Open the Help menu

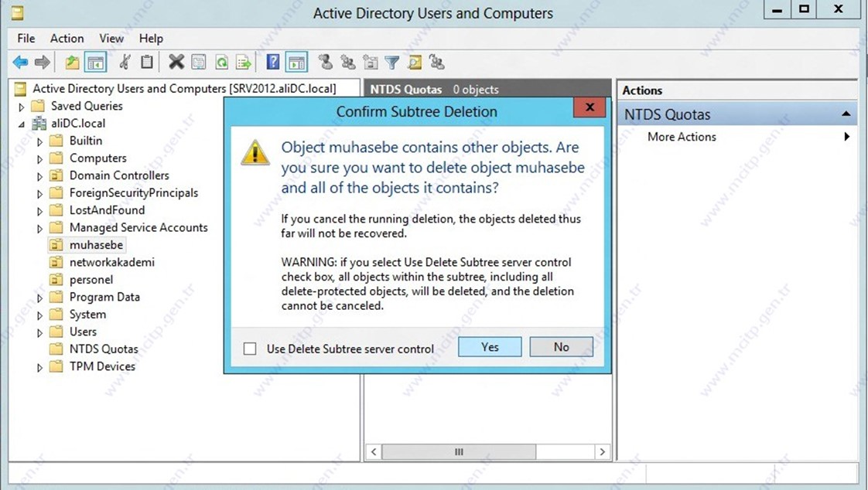point(151,38)
